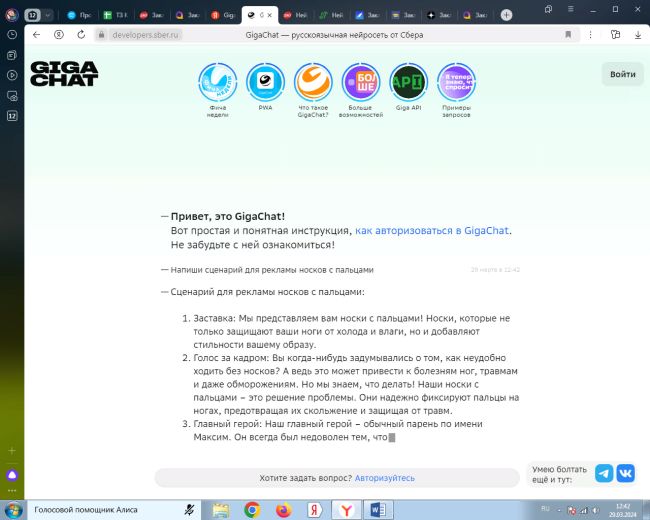650x520 pixels.
Task: Open the Больше возможностей story
Action: tap(361, 82)
